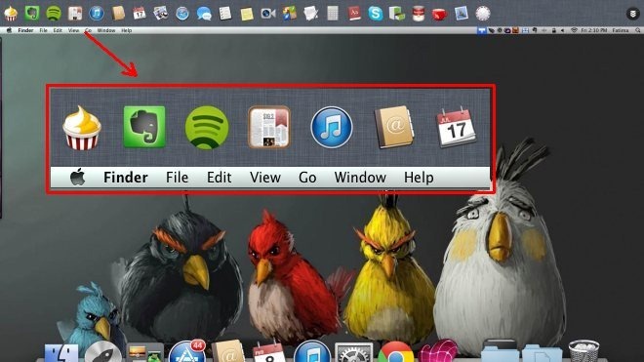Launch iTunes from the top launcher bar
This screenshot has width=644, height=362.
[97, 13]
